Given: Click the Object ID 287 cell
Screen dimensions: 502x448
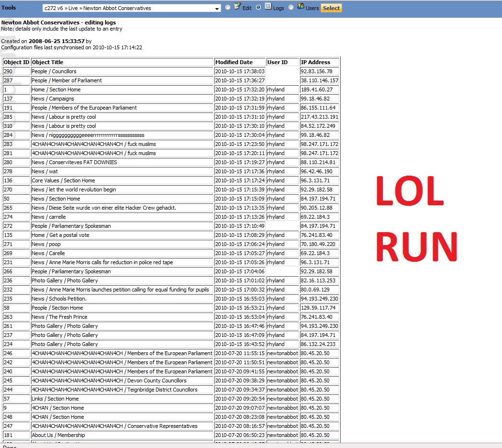Looking at the screenshot, I should click(x=16, y=80).
